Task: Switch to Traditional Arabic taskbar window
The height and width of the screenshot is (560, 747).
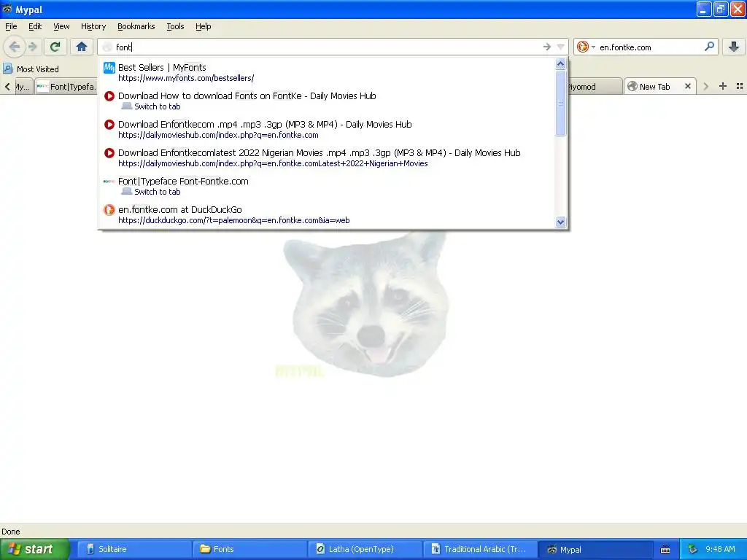Action: tap(480, 549)
